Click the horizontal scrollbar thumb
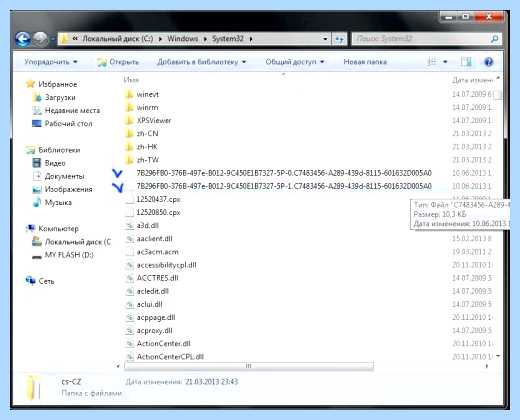The image size is (520, 420). click(249, 366)
